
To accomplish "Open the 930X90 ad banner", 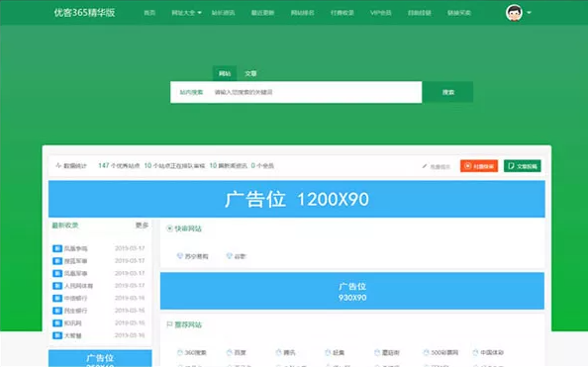I will [x=352, y=291].
